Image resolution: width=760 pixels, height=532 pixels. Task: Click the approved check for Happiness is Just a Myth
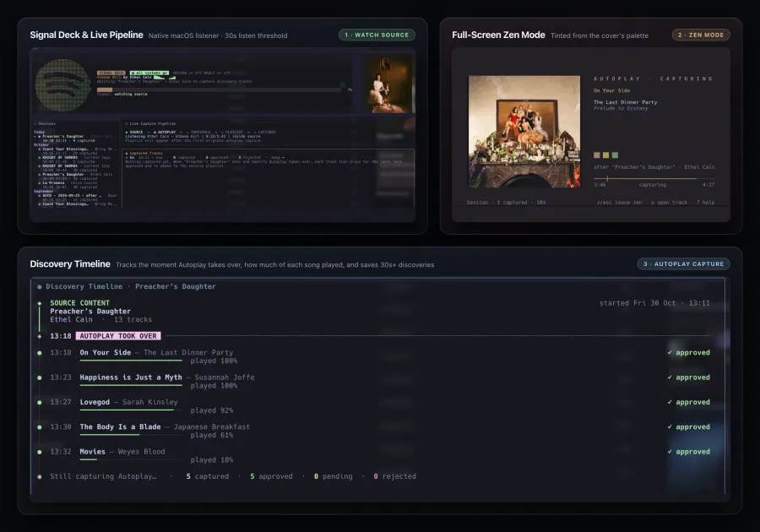(x=688, y=377)
